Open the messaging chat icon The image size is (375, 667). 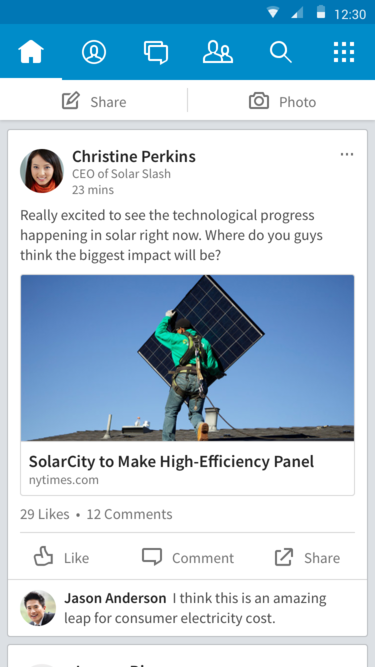[x=156, y=52]
